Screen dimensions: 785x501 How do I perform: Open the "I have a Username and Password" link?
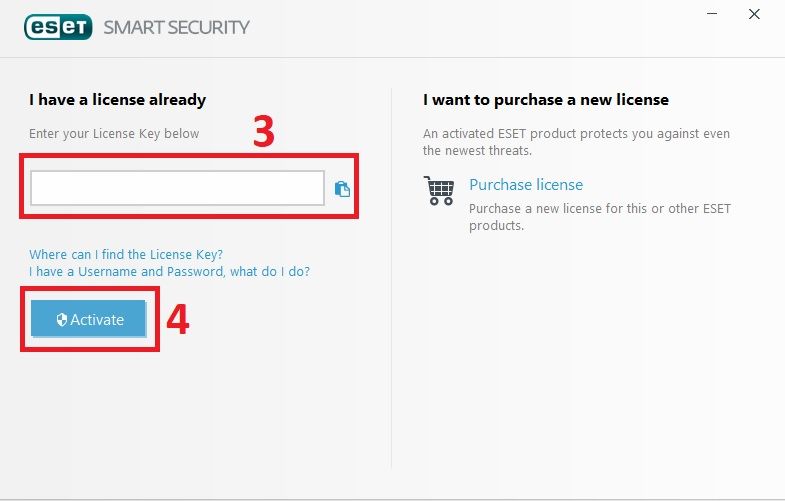tap(169, 271)
